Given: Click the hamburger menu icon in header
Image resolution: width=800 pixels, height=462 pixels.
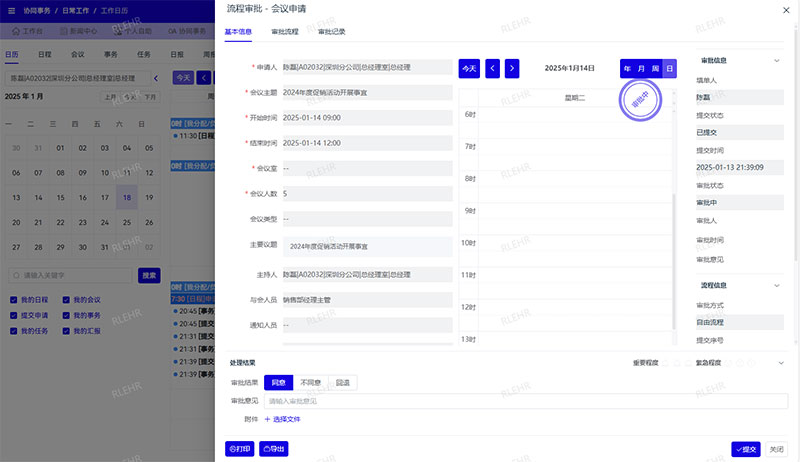Looking at the screenshot, I should coord(11,10).
